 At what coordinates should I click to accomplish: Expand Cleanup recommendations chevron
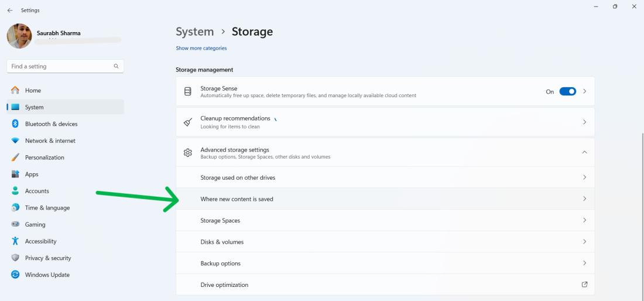pos(584,122)
